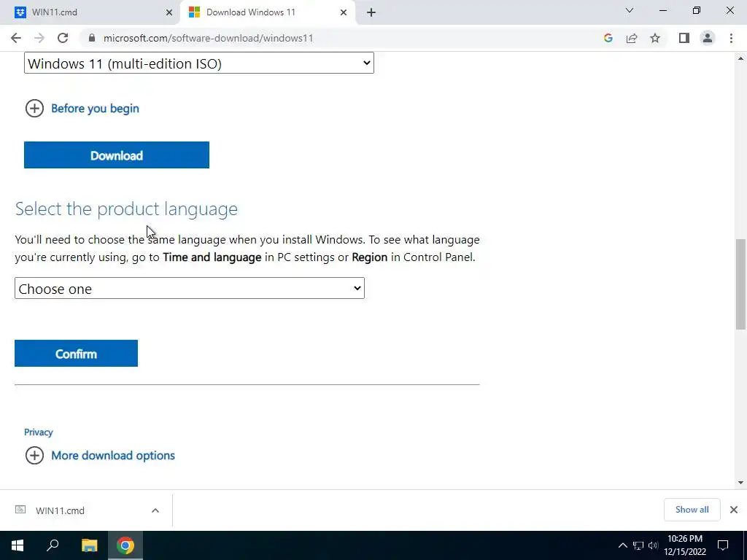
Task: Click the Select the product language heading
Action: pos(126,209)
